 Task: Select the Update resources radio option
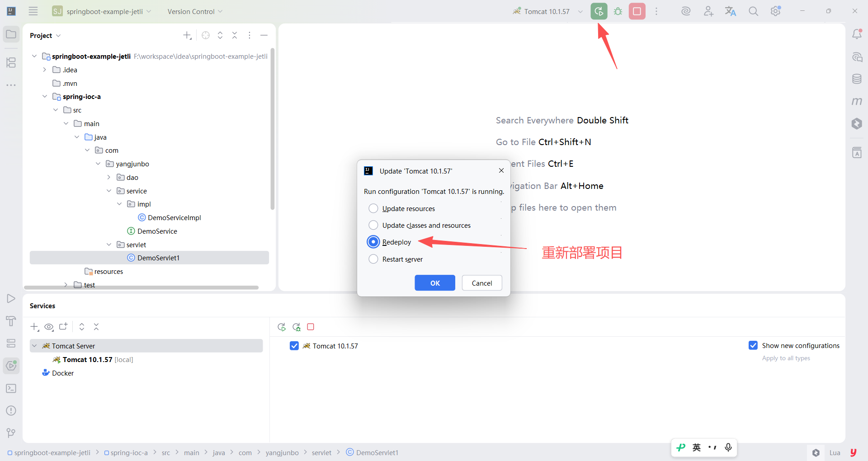click(373, 208)
